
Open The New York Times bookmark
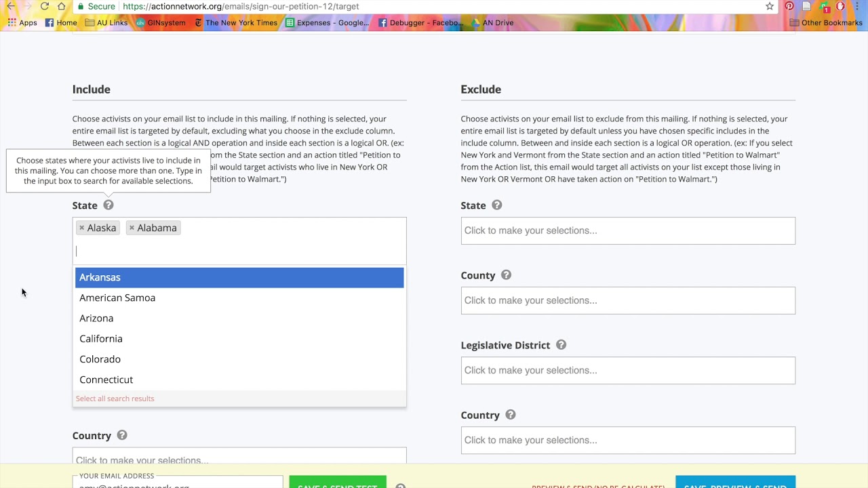point(236,22)
